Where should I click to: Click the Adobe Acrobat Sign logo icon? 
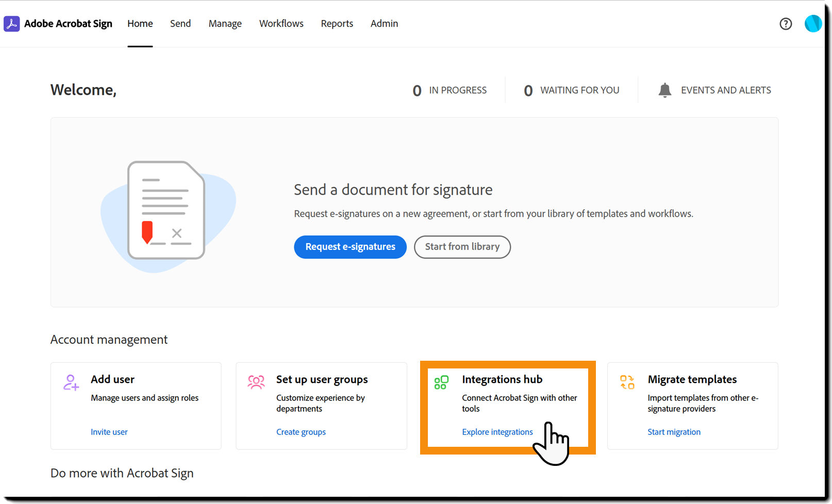click(x=11, y=23)
